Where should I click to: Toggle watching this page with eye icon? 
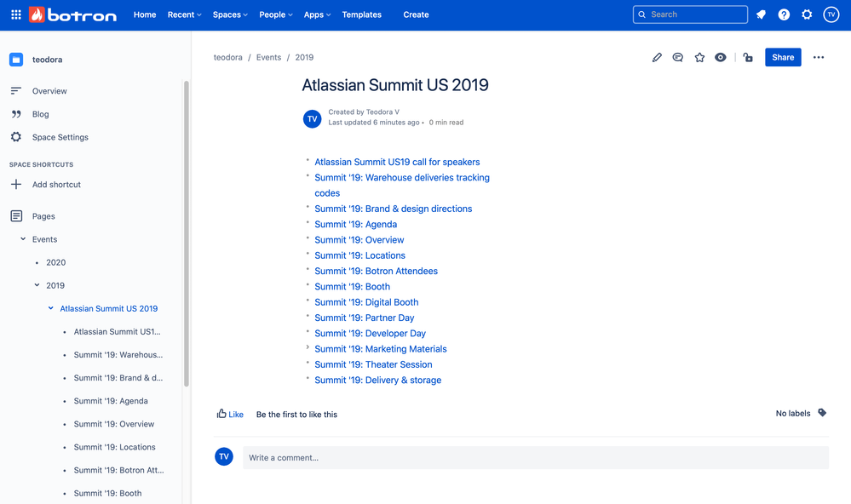tap(720, 58)
